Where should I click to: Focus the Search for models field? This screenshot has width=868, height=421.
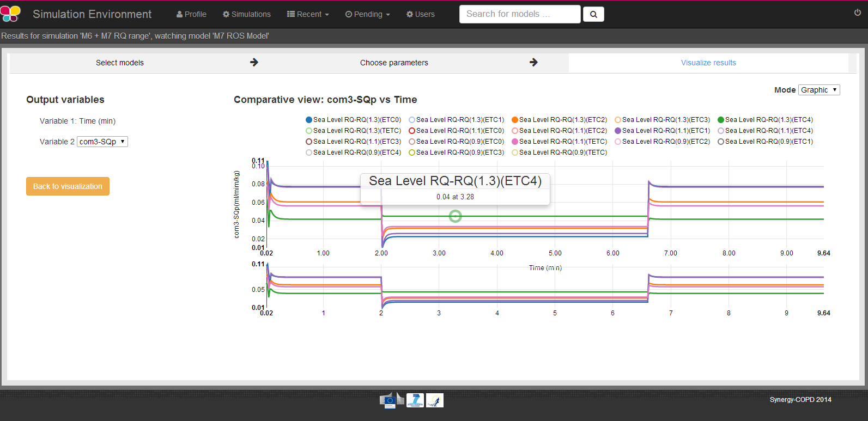click(x=520, y=14)
